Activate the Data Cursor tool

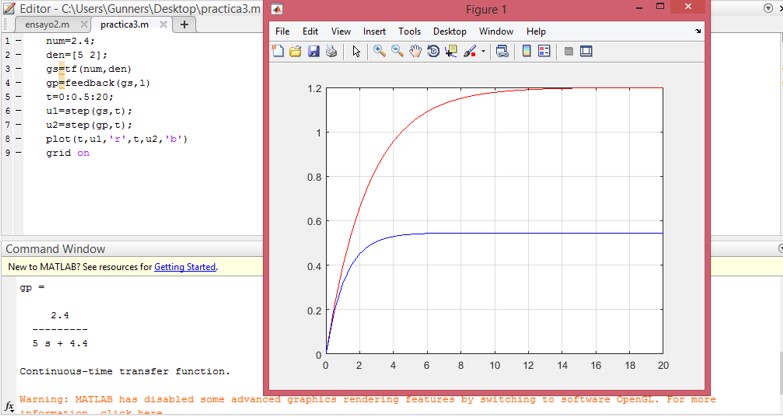coord(451,51)
